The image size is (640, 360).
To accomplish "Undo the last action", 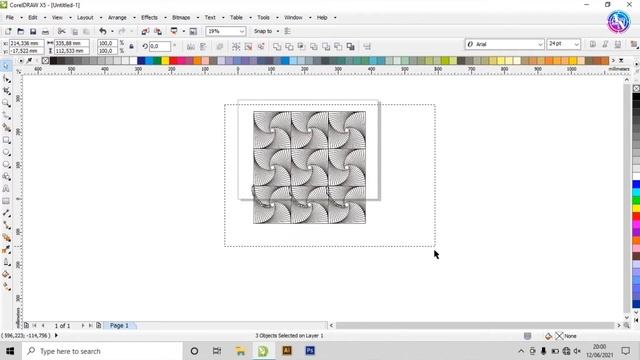I will 103,31.
